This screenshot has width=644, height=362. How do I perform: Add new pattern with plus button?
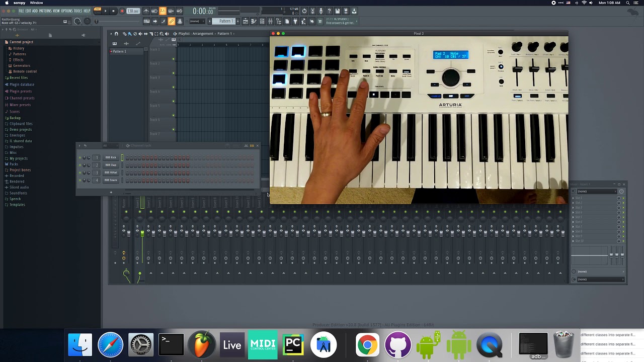click(x=238, y=21)
